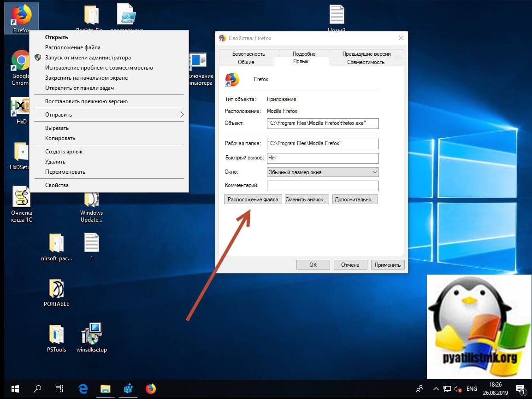Open the volume tray icon
Viewport: 532px width, 399px height.
pos(458,389)
